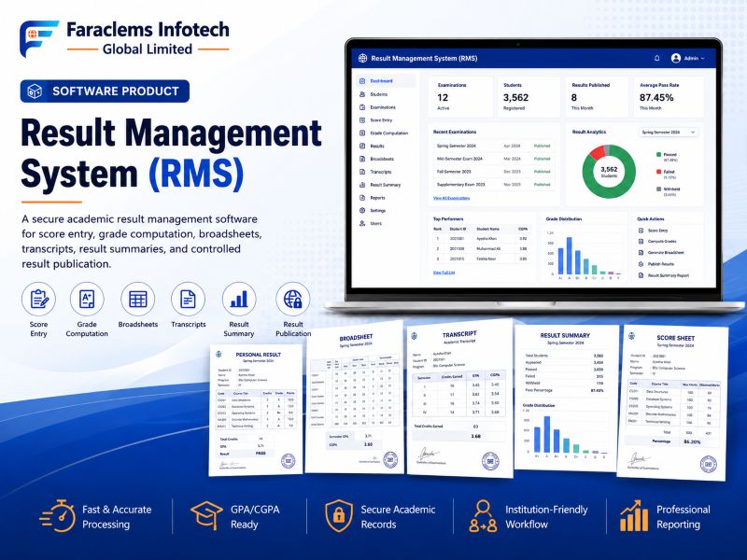Click the Institution-Friendly Workflow people icon

[x=483, y=516]
